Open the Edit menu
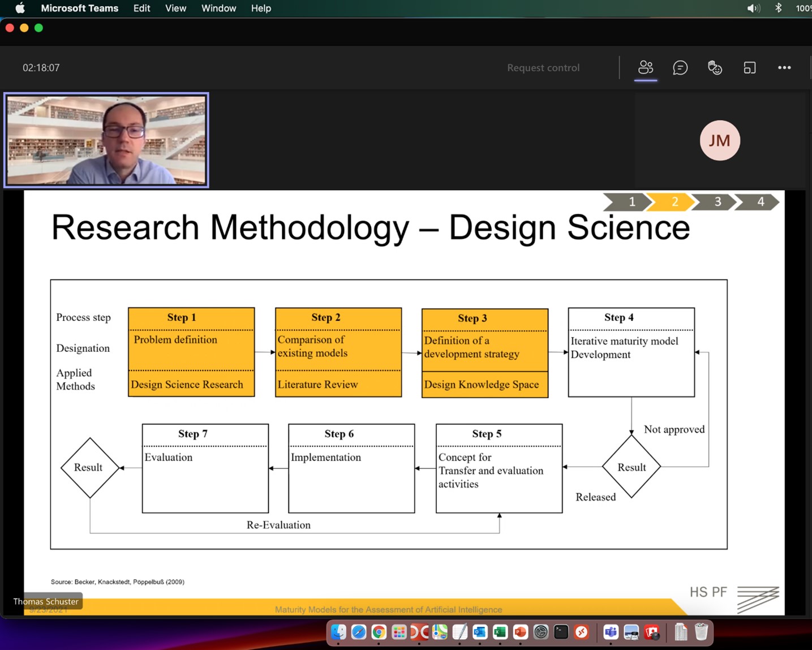 (141, 8)
